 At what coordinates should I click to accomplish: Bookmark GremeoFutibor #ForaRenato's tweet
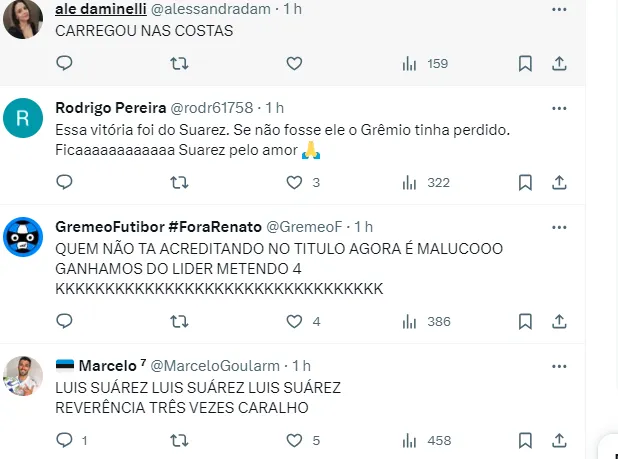pos(525,322)
